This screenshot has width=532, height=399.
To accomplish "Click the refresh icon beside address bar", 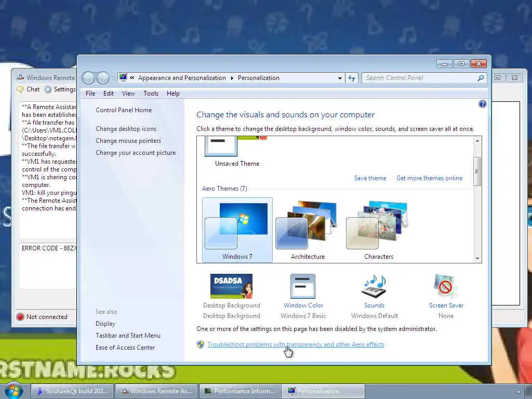I will pos(352,78).
